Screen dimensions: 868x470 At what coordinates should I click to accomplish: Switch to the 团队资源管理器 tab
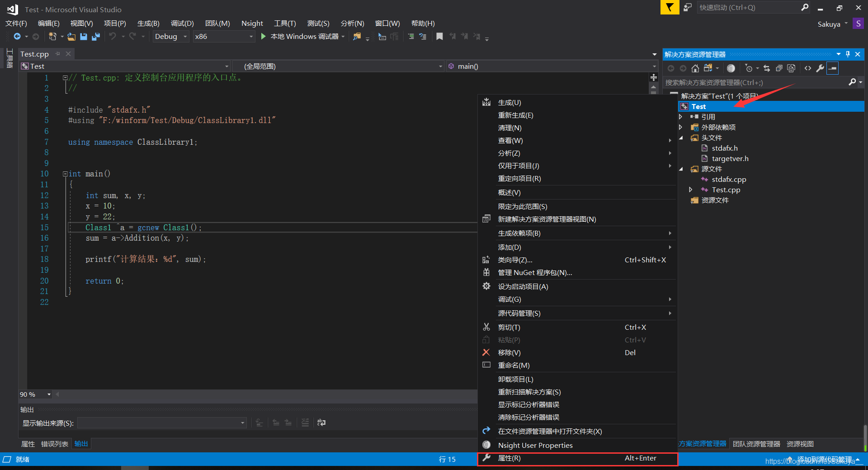[756, 444]
